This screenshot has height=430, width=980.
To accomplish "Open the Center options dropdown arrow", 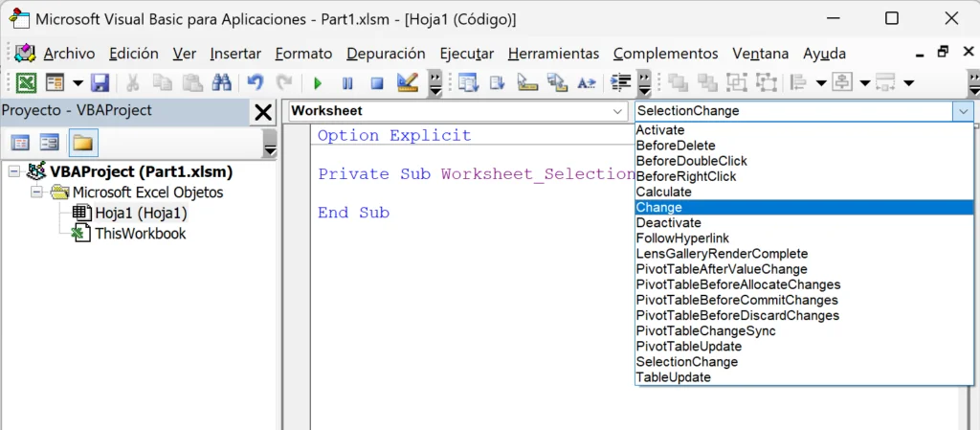I will point(865,82).
